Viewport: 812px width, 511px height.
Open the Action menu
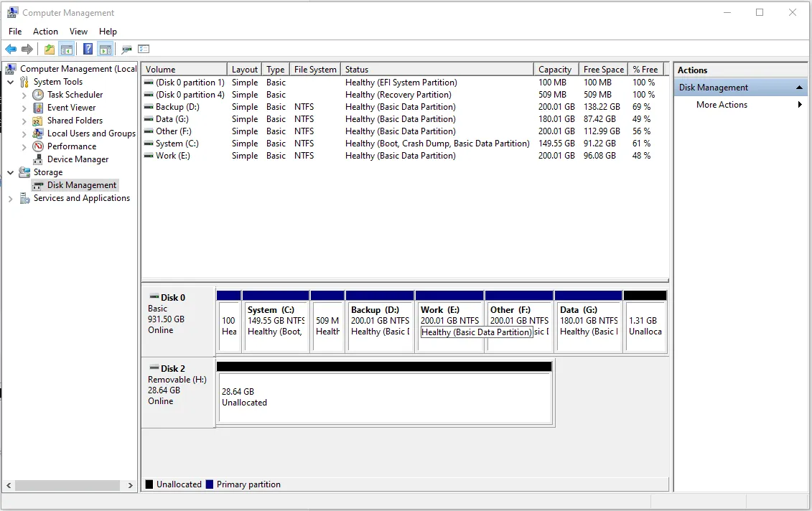(x=45, y=32)
